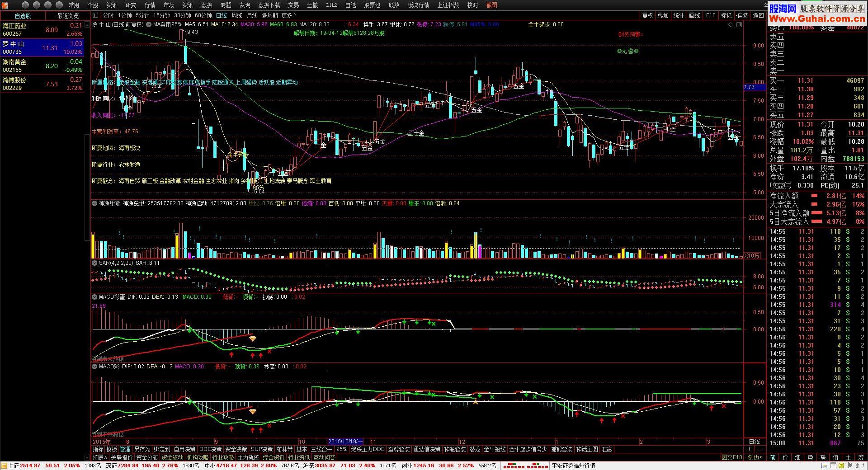This screenshot has width=868, height=470.
Task: Click the first round navigation button
Action: (25, 5)
